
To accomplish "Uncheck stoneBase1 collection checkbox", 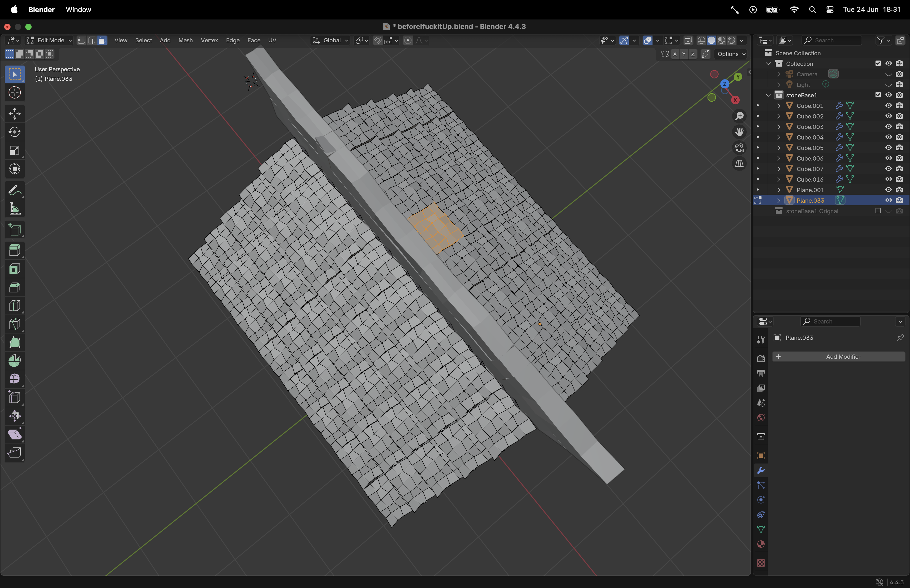I will pos(878,95).
